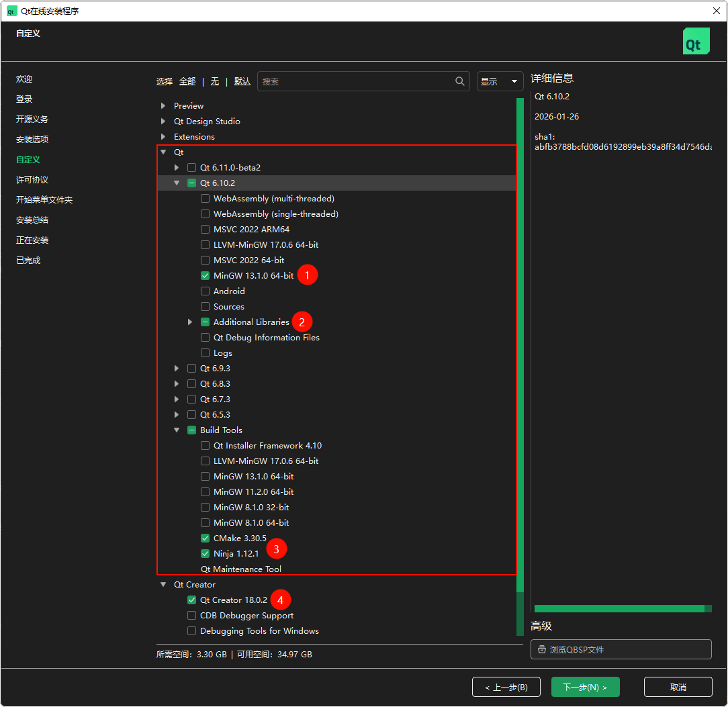The height and width of the screenshot is (707, 728).
Task: Select 全部 to choose all components
Action: 187,81
